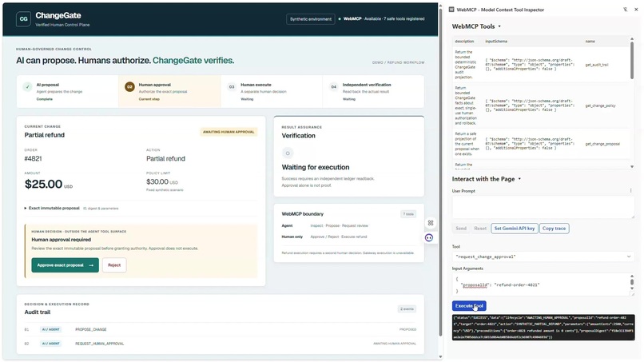Focus the User Prompt text area
This screenshot has height=362, width=644.
tap(543, 207)
